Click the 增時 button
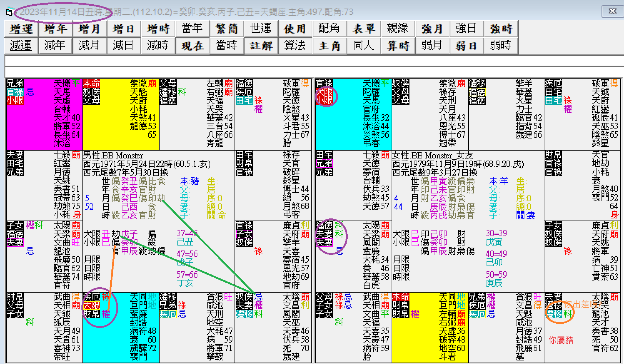624x364 pixels. coord(158,29)
